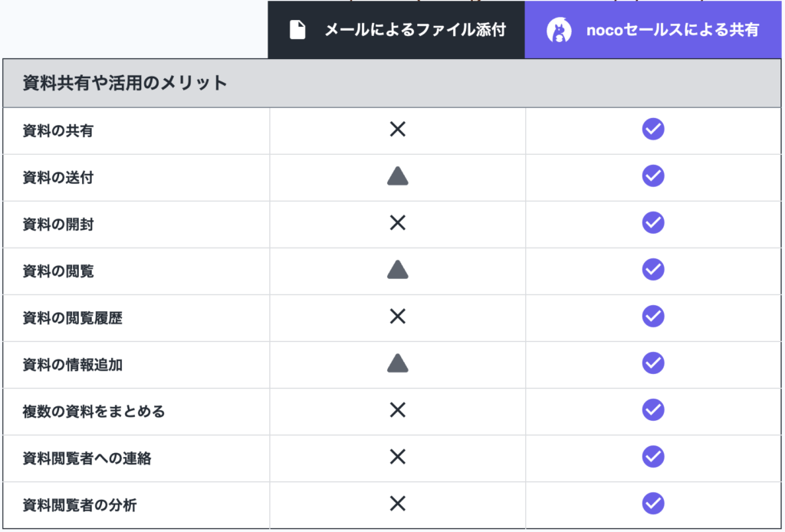
Task: Click the 資料閲覧者の分析 row label
Action: pos(80,505)
